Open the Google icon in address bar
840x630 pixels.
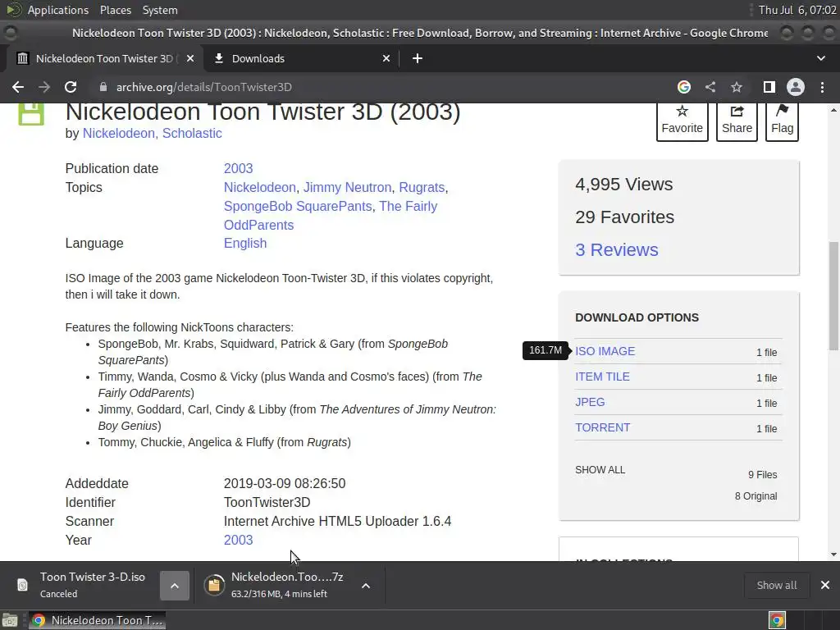[683, 87]
